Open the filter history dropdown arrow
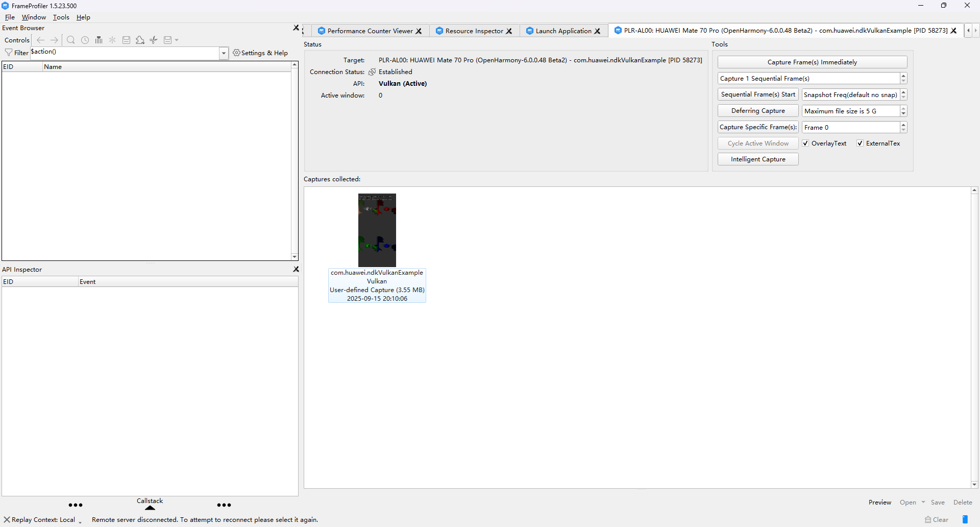 224,53
